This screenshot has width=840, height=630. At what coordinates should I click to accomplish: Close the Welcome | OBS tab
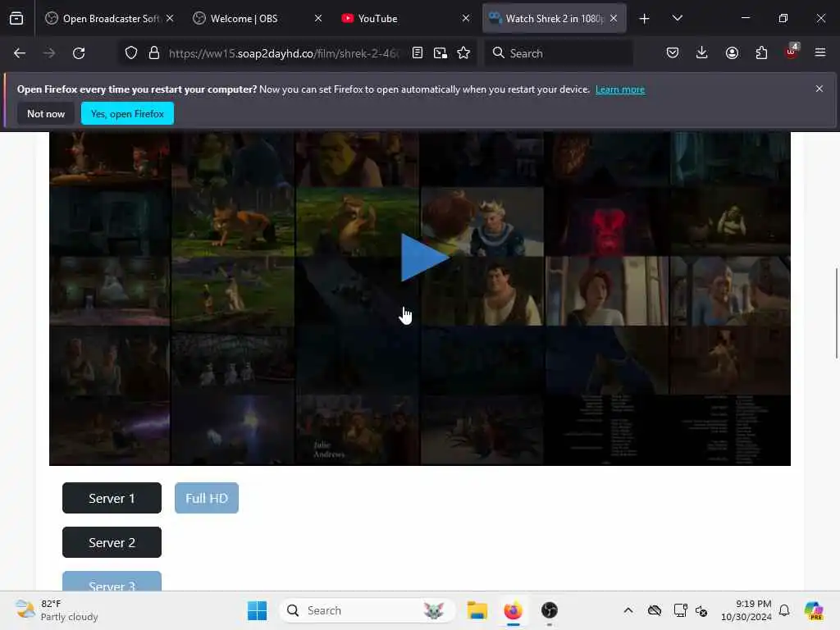click(318, 18)
